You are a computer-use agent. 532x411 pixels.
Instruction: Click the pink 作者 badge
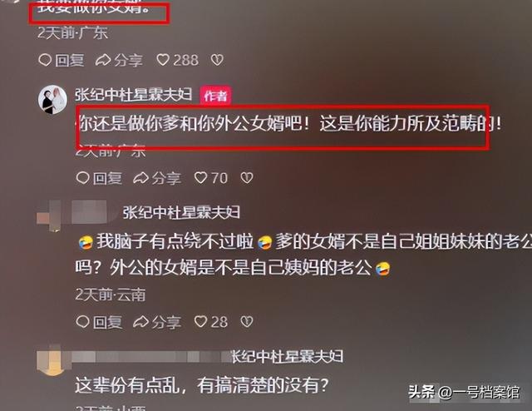216,96
